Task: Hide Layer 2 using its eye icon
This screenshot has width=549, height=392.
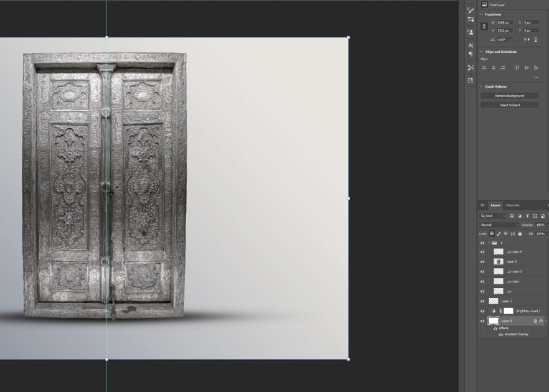Action: [x=482, y=261]
